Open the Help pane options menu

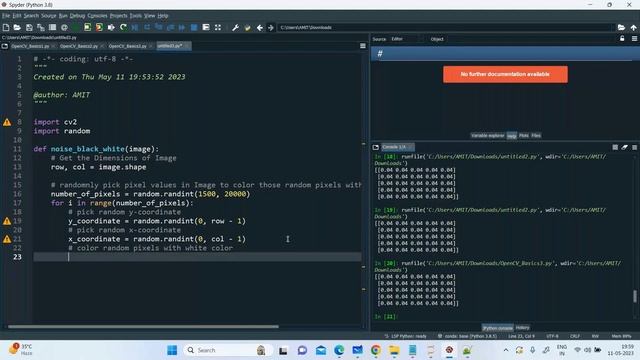point(634,38)
